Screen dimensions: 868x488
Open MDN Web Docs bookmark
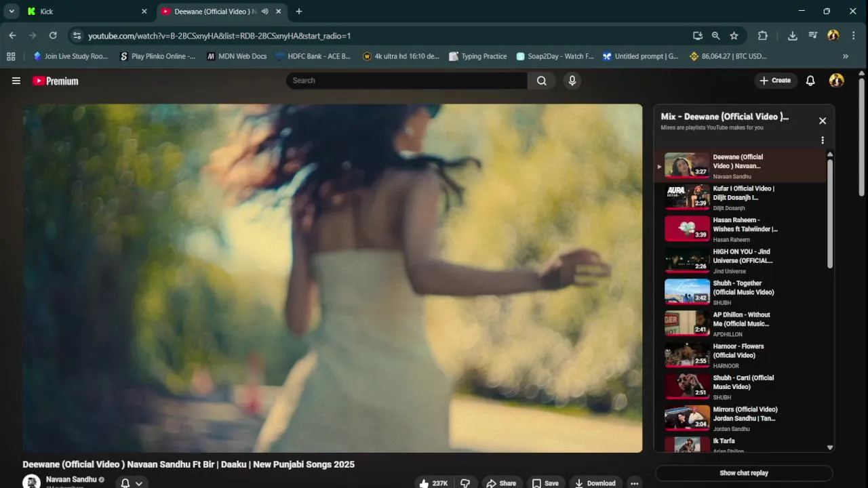tap(237, 56)
